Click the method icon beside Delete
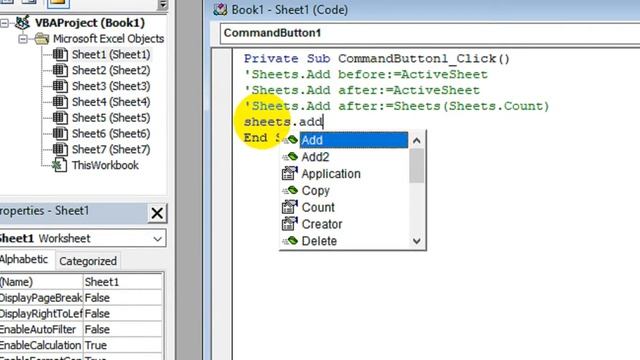640x360 pixels. [290, 240]
